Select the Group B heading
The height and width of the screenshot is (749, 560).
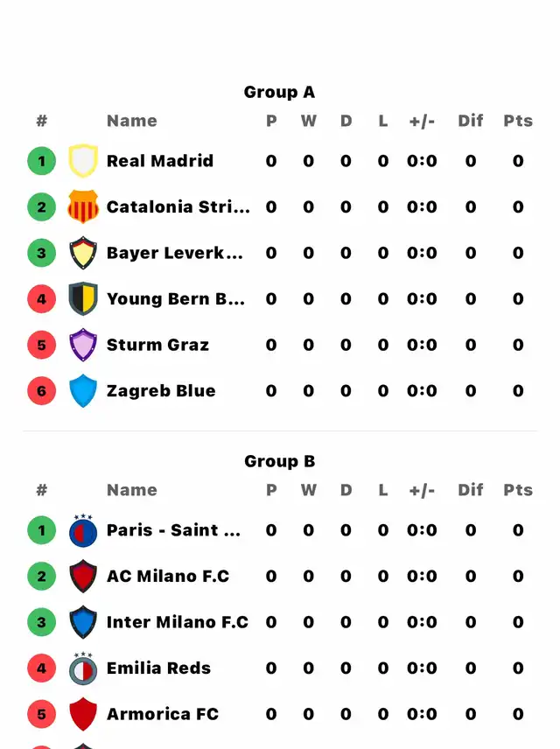tap(279, 461)
